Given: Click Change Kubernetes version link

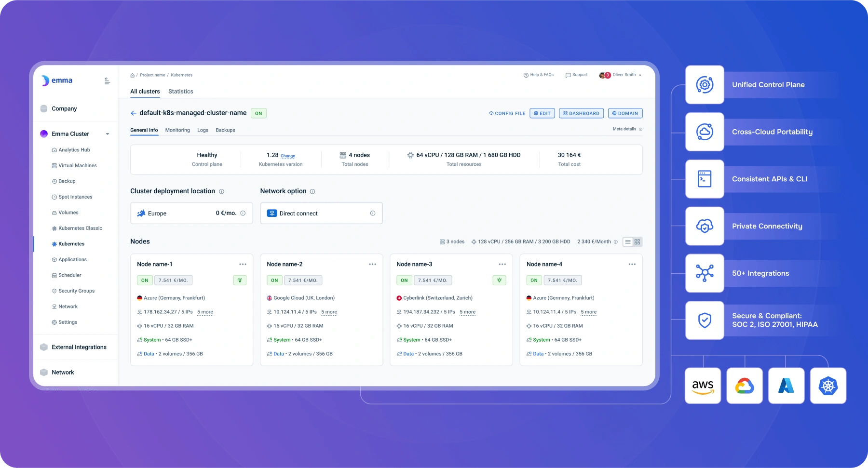Looking at the screenshot, I should coord(288,156).
